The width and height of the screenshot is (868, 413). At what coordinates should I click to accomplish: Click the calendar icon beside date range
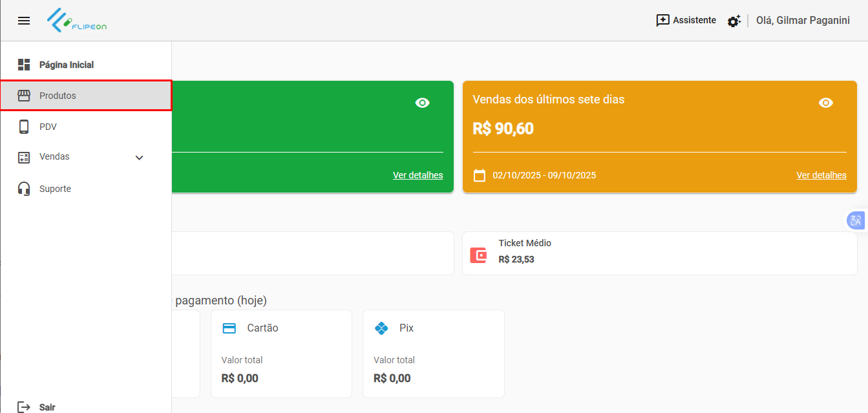[480, 175]
